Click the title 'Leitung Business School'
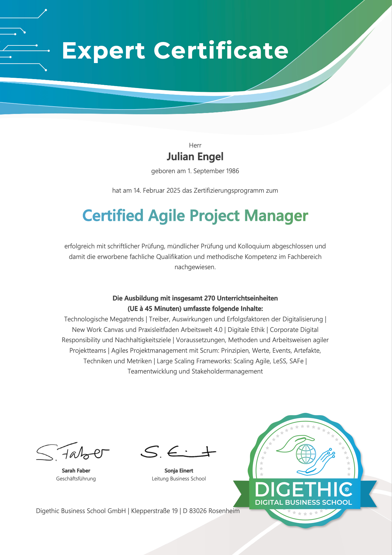The width and height of the screenshot is (392, 555). 179,479
